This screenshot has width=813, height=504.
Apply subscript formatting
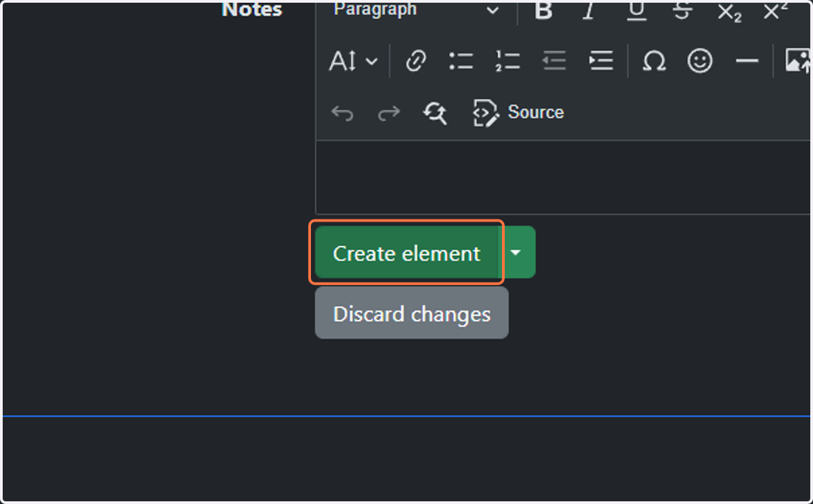point(729,12)
